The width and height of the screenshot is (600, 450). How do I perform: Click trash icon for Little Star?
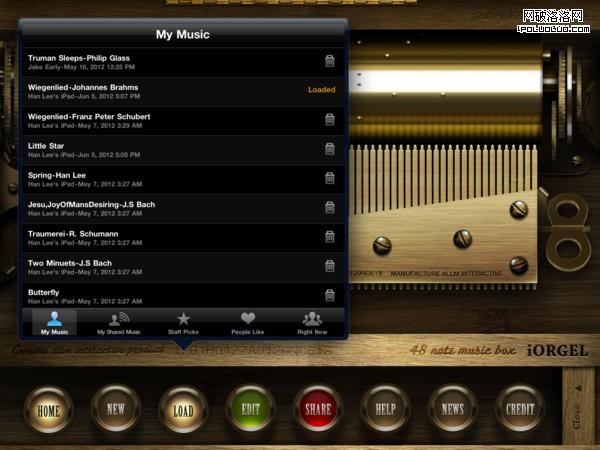[x=329, y=149]
